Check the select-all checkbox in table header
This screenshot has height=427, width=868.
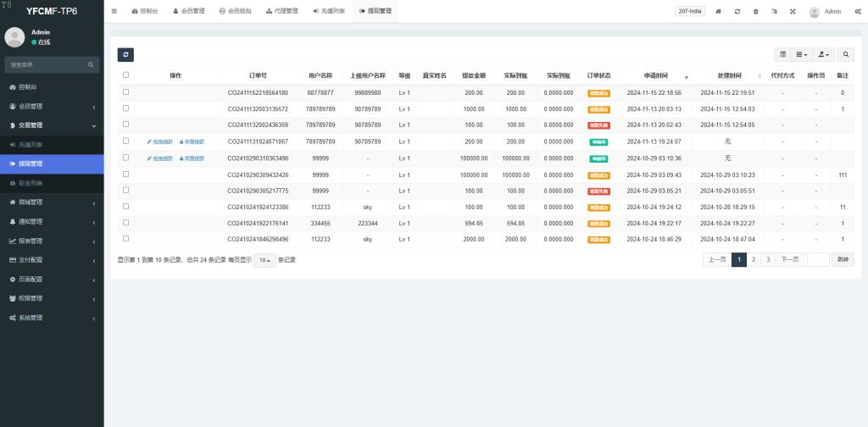click(x=126, y=75)
